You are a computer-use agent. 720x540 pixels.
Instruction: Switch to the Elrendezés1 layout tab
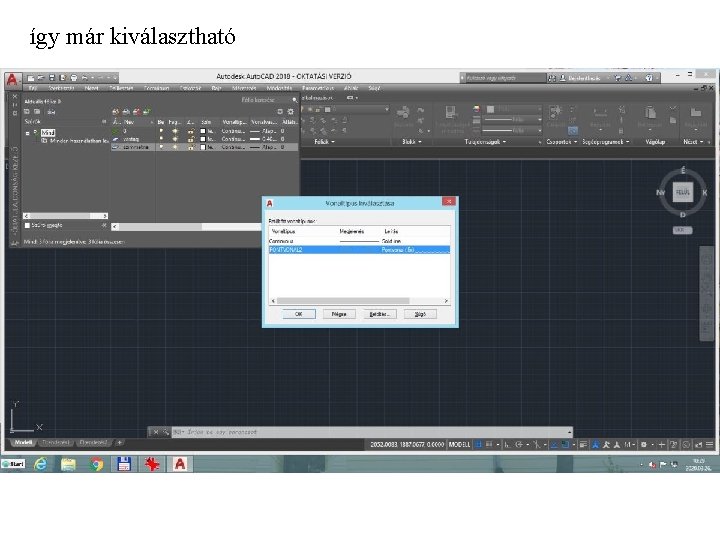tap(56, 443)
